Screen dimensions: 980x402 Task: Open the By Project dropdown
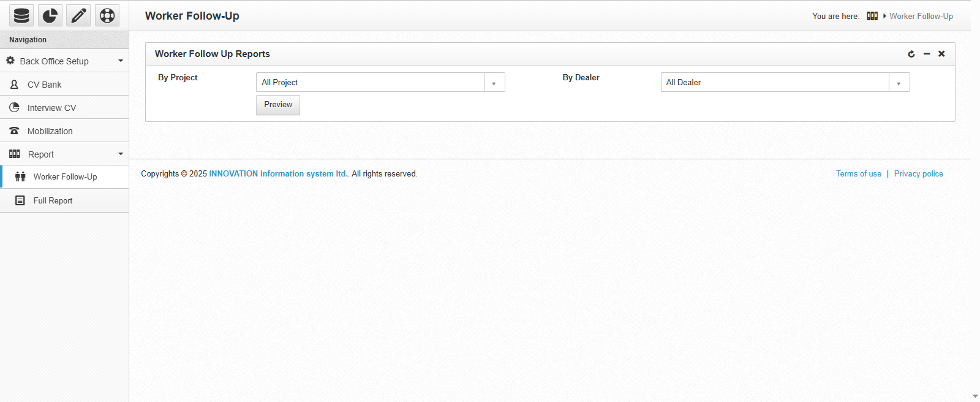[x=380, y=82]
